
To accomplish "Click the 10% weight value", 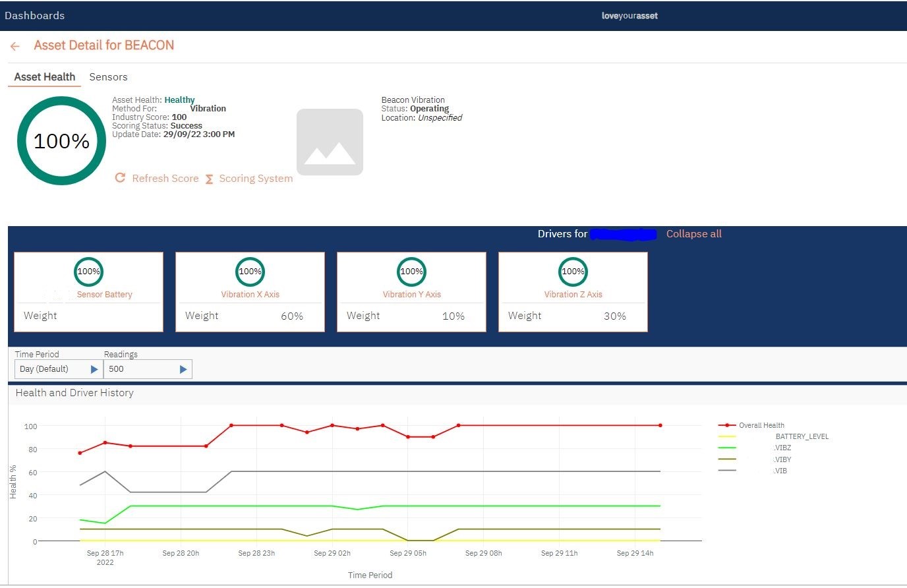I will [453, 316].
